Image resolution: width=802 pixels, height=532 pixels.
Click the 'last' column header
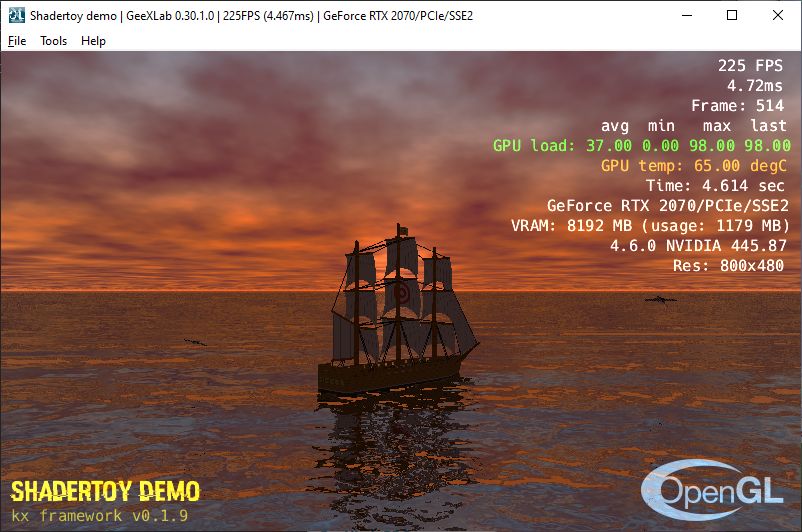click(x=768, y=125)
